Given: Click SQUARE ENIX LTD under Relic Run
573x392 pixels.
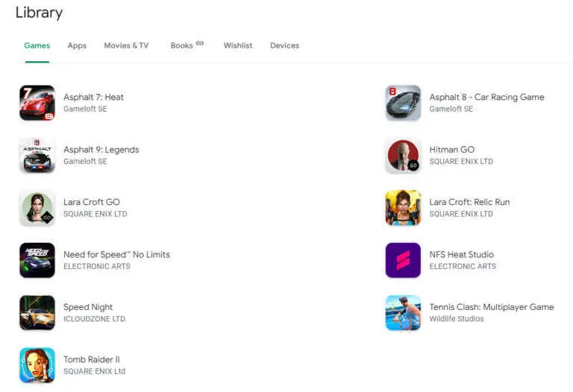Looking at the screenshot, I should click(461, 214).
